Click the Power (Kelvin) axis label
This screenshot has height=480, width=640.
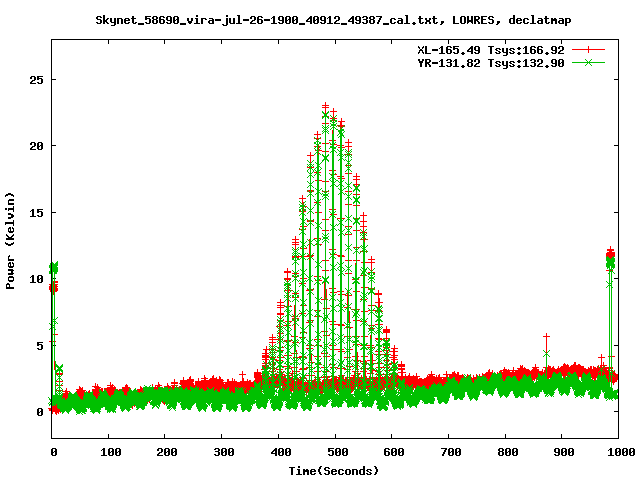point(10,241)
